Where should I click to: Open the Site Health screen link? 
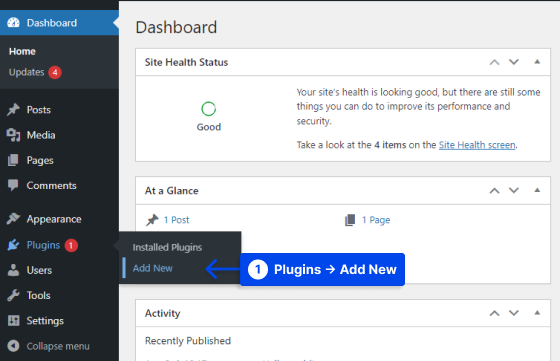[x=477, y=145]
